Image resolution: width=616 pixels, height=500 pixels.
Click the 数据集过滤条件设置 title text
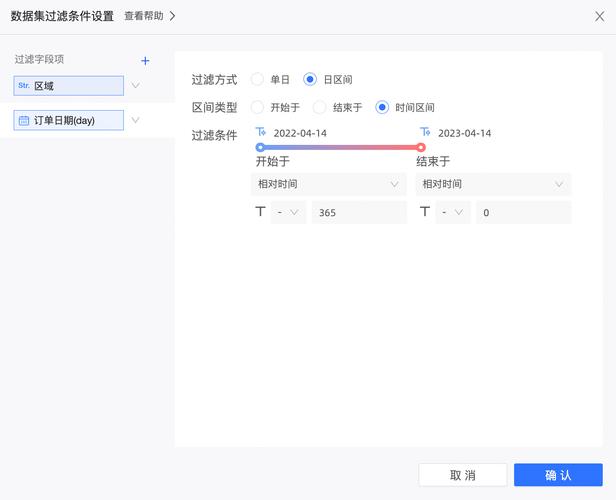(62, 16)
